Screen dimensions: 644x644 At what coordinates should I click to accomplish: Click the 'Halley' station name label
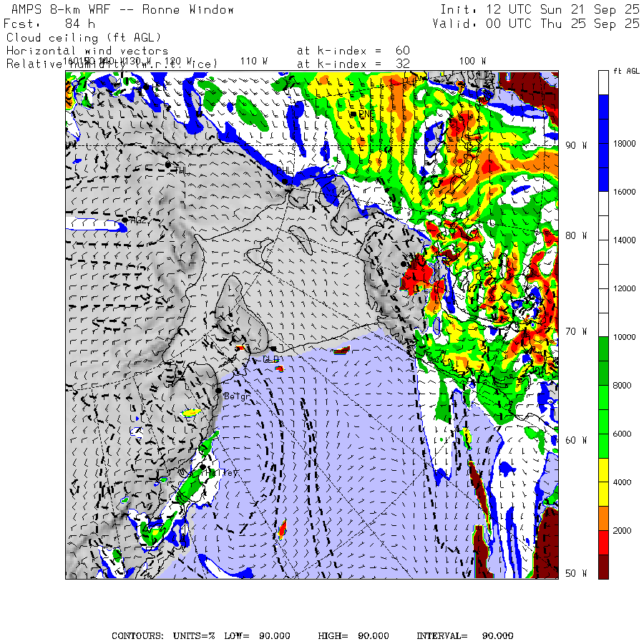221,473
